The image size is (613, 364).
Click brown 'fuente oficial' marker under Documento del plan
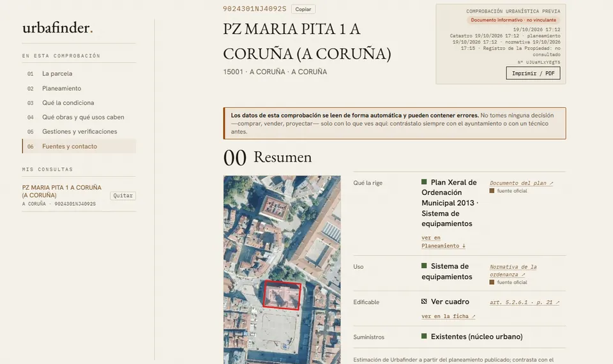(x=492, y=191)
